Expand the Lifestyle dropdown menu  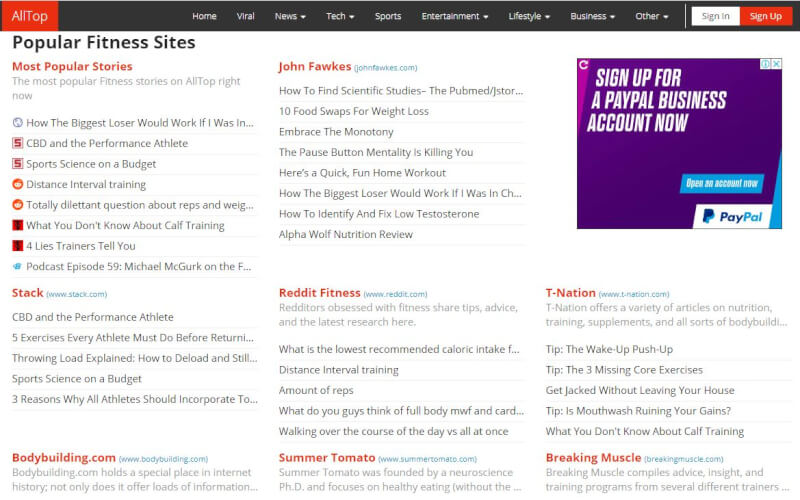coord(529,16)
